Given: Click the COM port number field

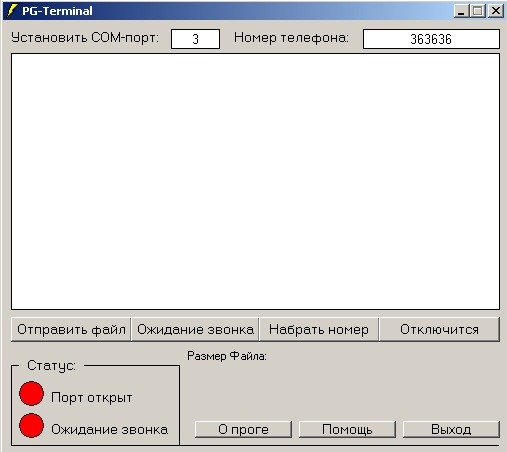Looking at the screenshot, I should [x=195, y=39].
